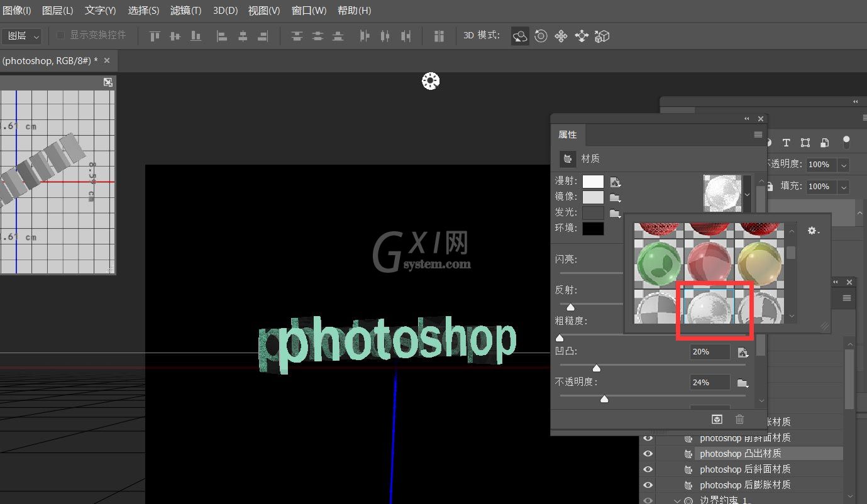The height and width of the screenshot is (504, 867).
Task: Distribute vertical centers icon
Action: point(318,36)
